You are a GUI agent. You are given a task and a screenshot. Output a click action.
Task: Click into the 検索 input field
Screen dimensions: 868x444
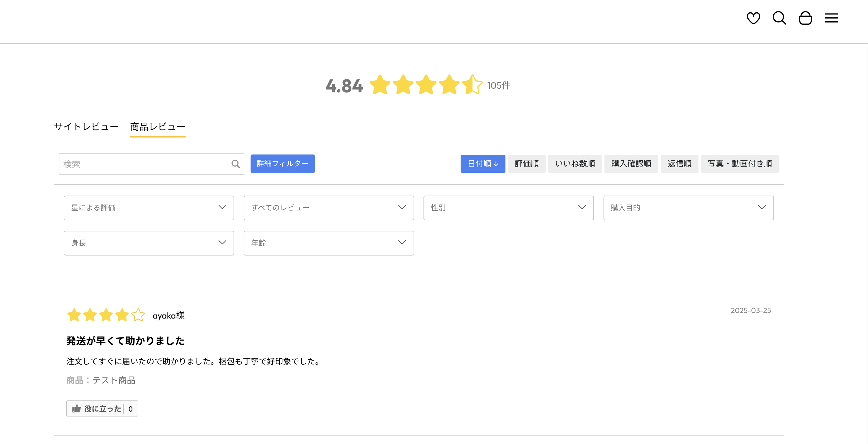tap(145, 164)
